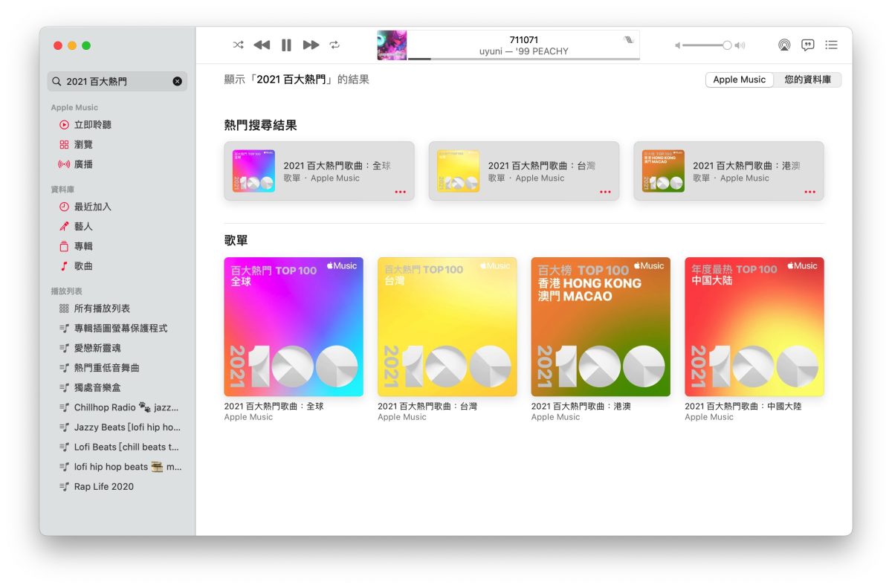Viewport: 892px width, 588px height.
Task: Open top result 2021 百大熱門歌曲:港澳
Action: pyautogui.click(x=728, y=171)
